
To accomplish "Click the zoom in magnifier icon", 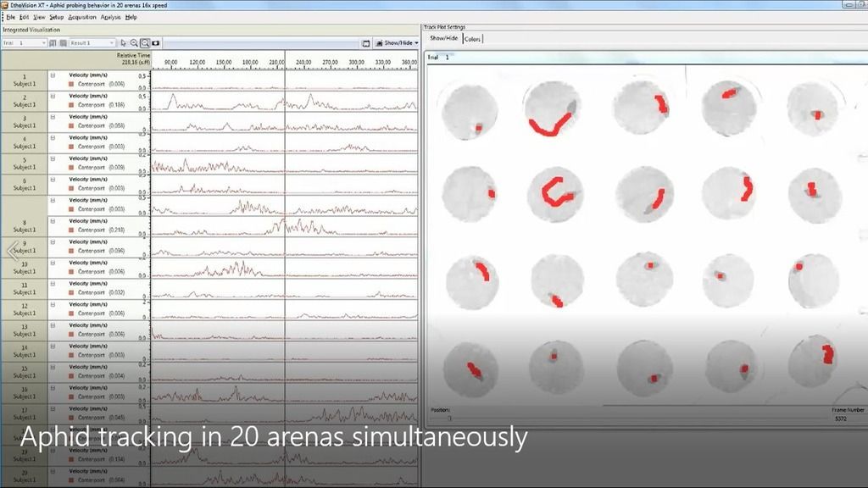I will 134,42.
